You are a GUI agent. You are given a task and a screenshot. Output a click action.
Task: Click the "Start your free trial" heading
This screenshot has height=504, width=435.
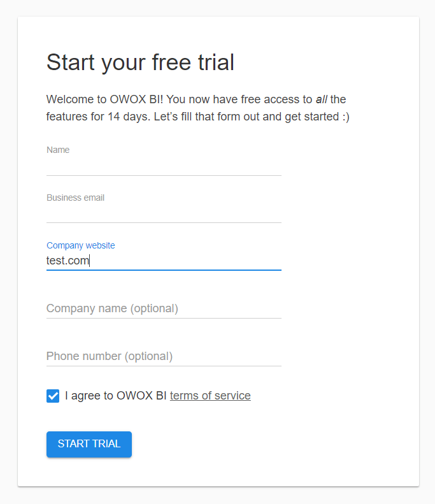[140, 62]
